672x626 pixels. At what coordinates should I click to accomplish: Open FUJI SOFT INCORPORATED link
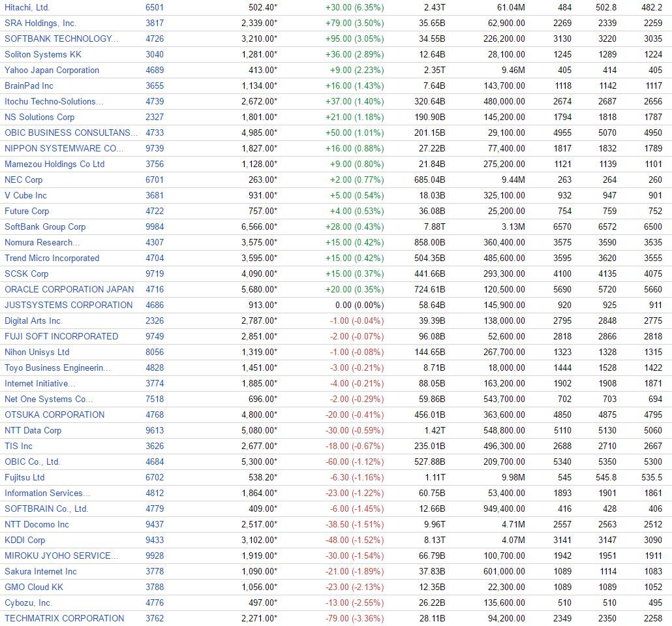61,336
